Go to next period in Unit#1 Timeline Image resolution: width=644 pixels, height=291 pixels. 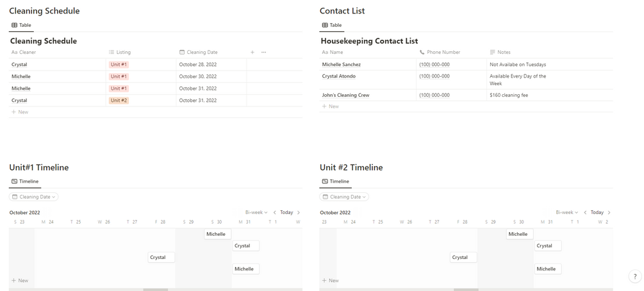[299, 213]
